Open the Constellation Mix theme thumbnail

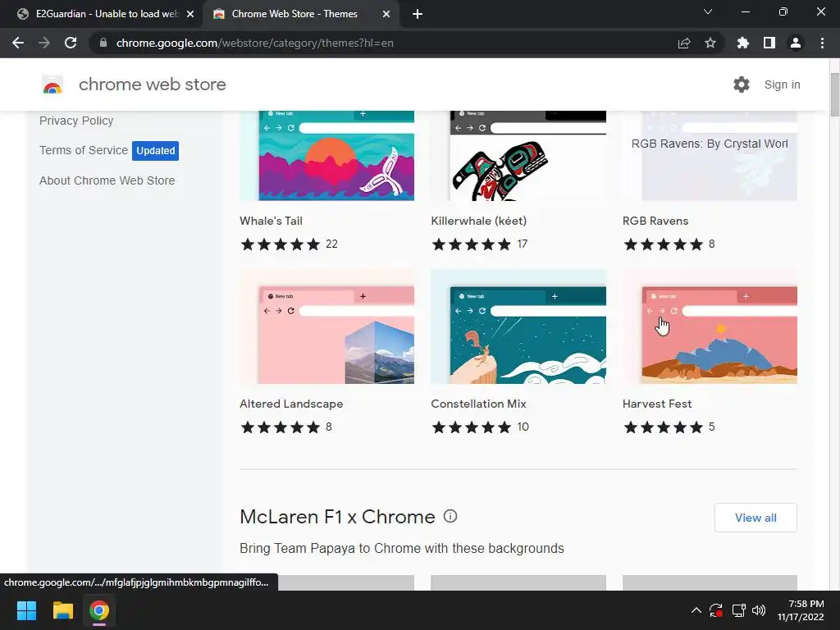pos(518,326)
